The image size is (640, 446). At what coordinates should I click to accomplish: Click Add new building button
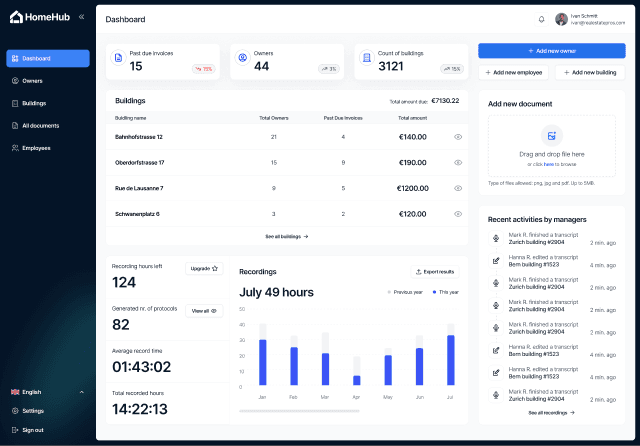[590, 73]
